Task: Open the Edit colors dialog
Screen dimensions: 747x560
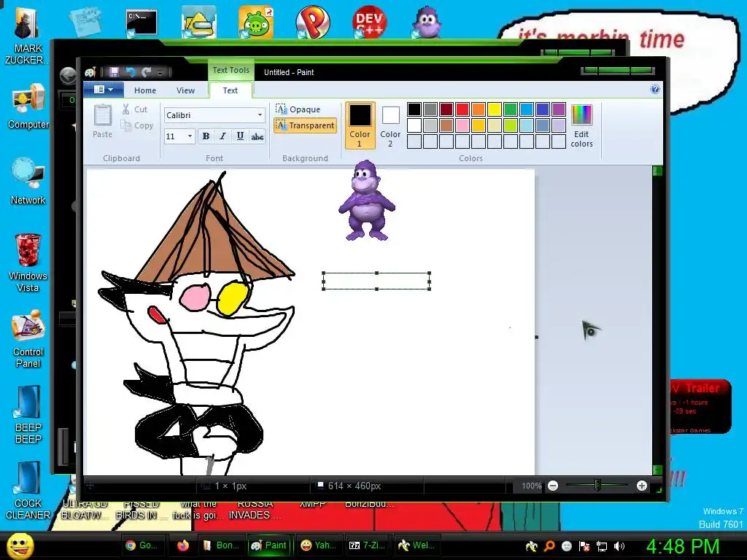Action: 581,125
